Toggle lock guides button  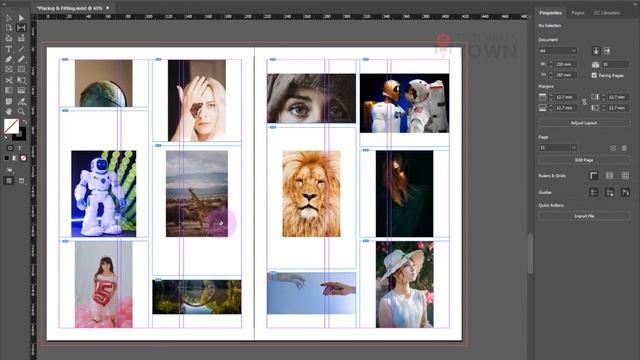[x=609, y=192]
